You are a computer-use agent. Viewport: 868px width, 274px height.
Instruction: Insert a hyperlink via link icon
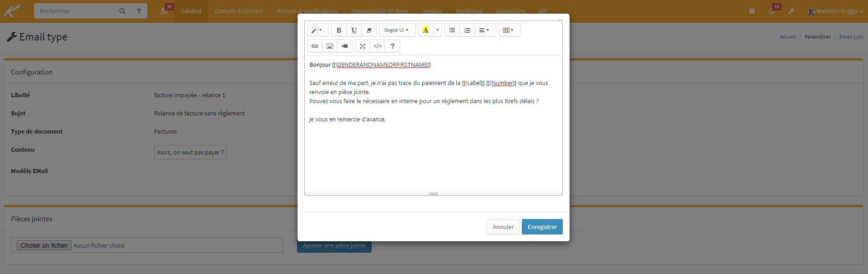(x=315, y=46)
